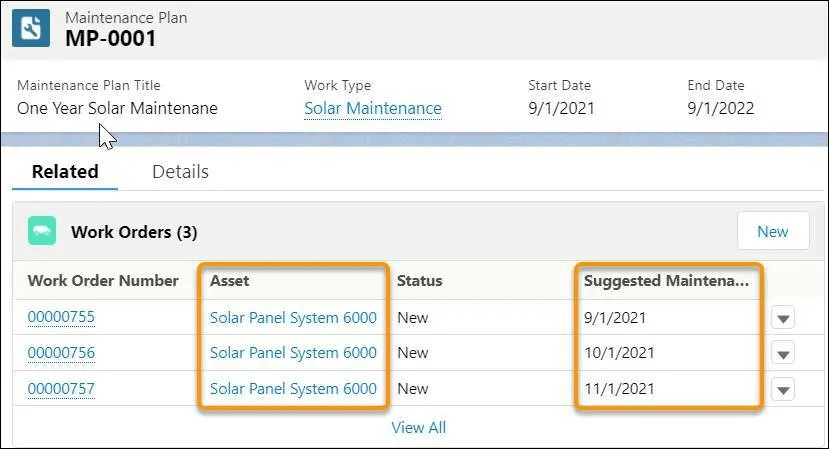This screenshot has width=829, height=449.
Task: Open the Solar Maintenance work type link
Action: tap(372, 108)
